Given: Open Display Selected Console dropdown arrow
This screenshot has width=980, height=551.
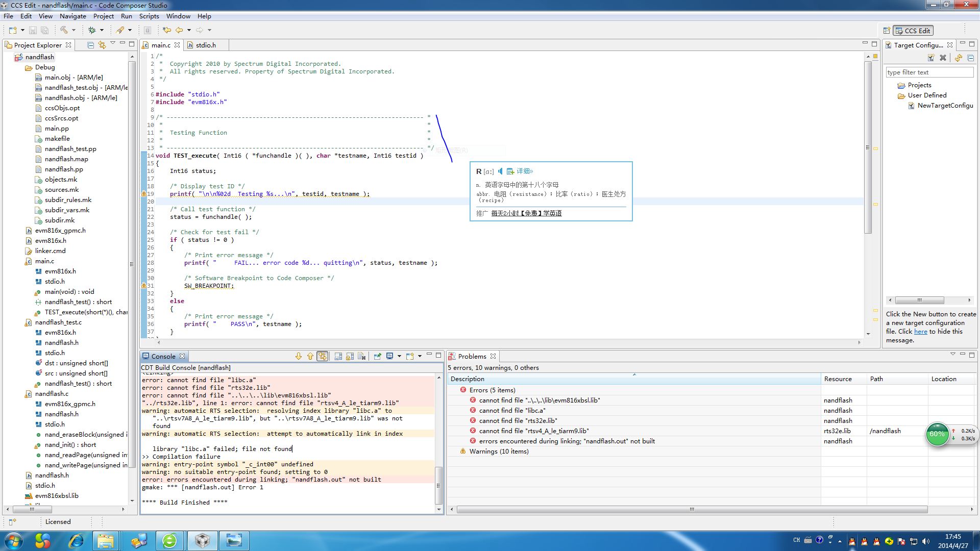Looking at the screenshot, I should click(399, 356).
